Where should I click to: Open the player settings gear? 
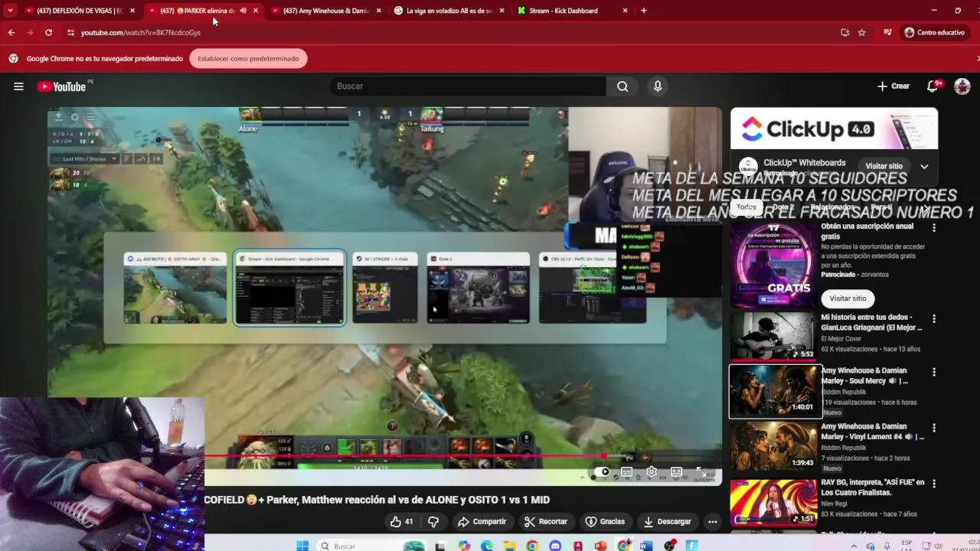coord(652,472)
